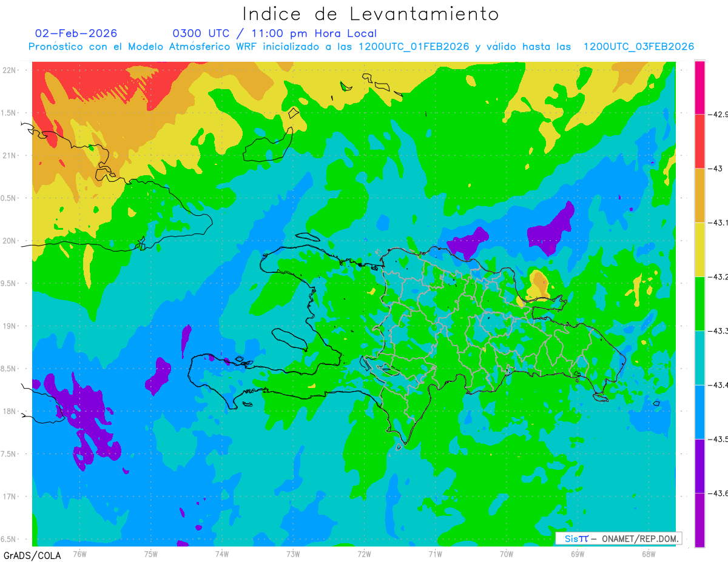Click the legend value "-43.2"
The width and height of the screenshot is (728, 562).
[720, 276]
